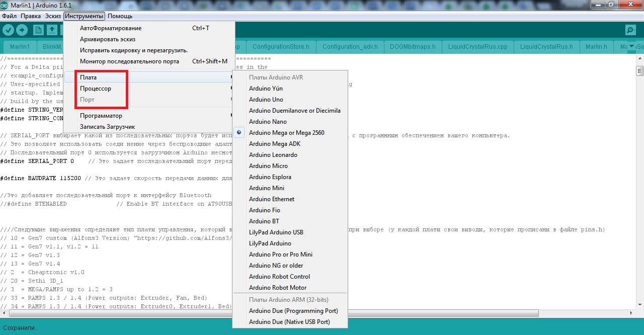Open the Файл menu
Screen dimensions: 644x335
pyautogui.click(x=9, y=16)
